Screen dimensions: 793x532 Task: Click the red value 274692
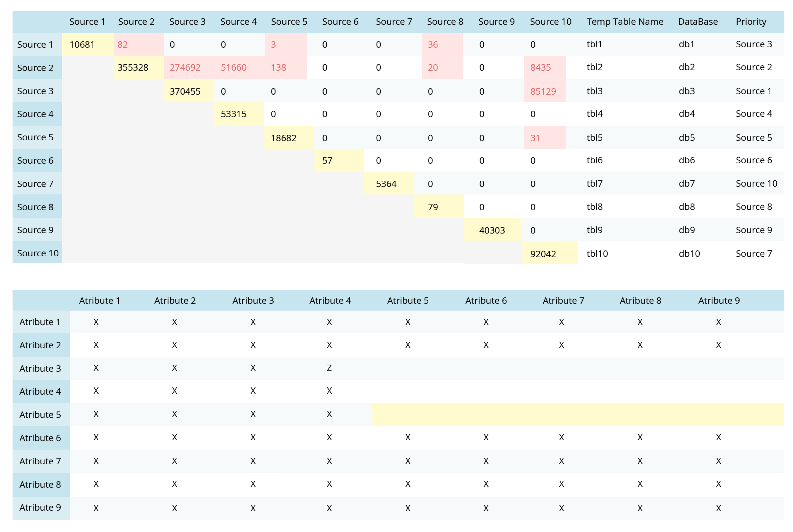[185, 68]
